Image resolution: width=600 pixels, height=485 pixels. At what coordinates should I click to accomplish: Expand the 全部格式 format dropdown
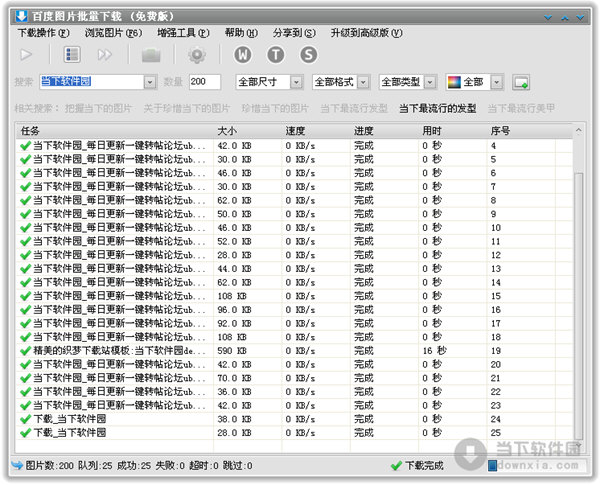364,82
